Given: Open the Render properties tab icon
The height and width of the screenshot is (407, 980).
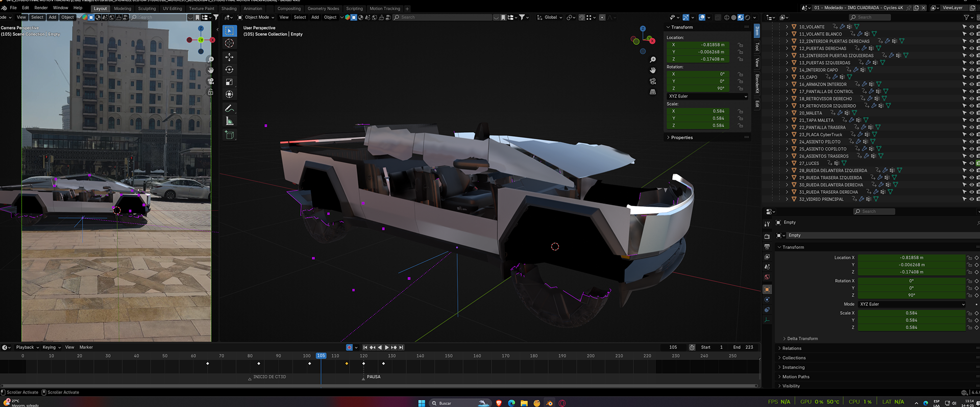Looking at the screenshot, I should point(767,237).
